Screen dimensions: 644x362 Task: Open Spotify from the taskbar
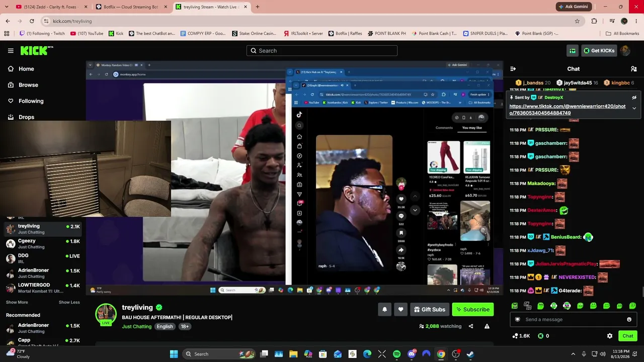point(396,354)
